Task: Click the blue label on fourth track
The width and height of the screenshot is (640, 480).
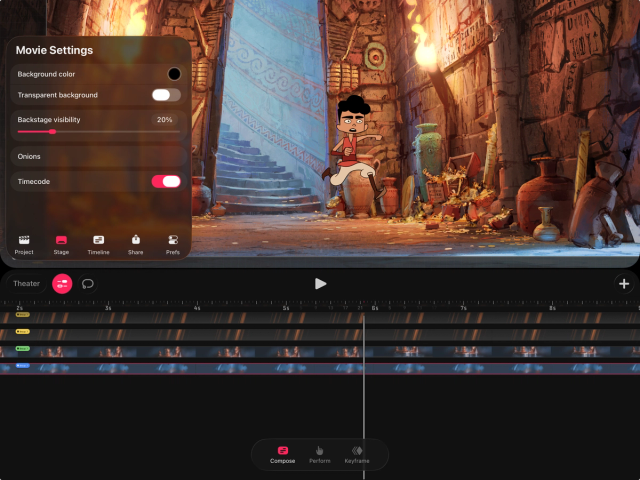Action: (22, 365)
